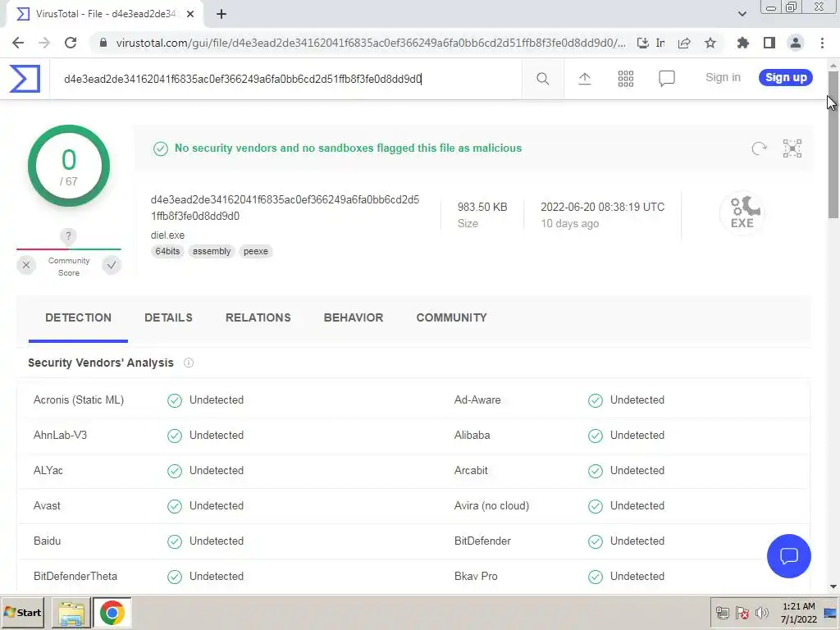Reload the page
840x630 pixels.
point(71,43)
